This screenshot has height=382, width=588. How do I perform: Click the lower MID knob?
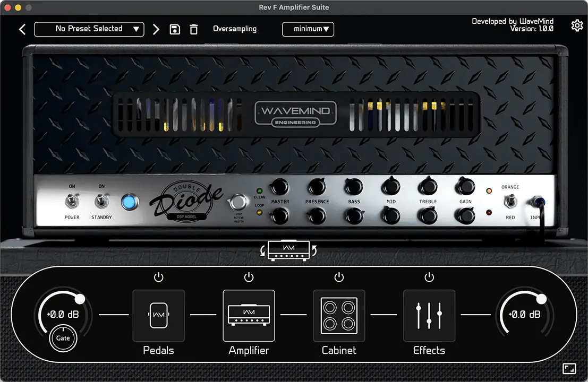[x=391, y=216]
